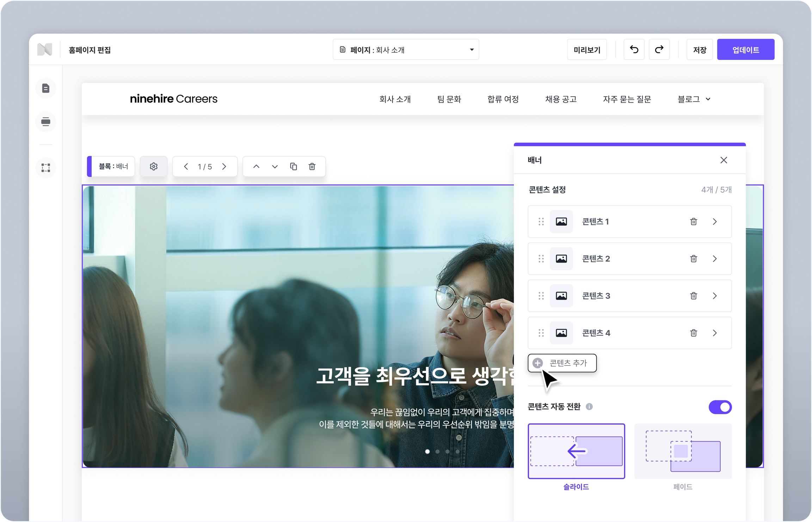
Task: Go to next banner slide arrow
Action: coord(224,166)
